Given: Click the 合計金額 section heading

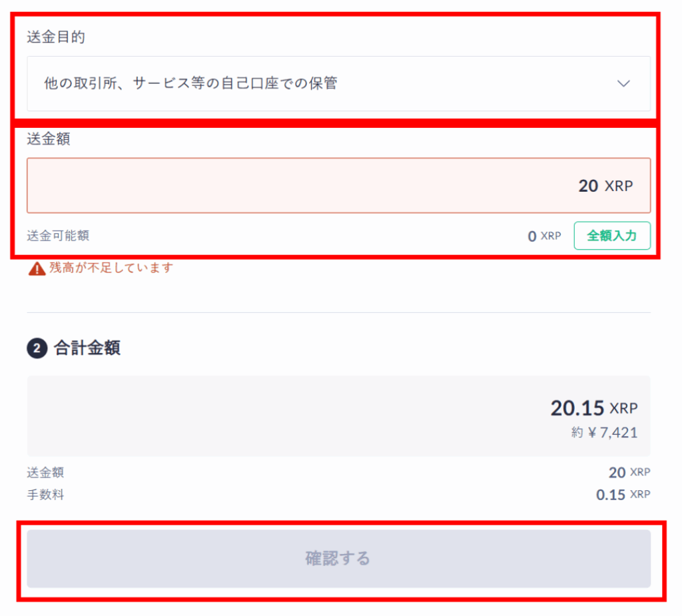Looking at the screenshot, I should [87, 348].
